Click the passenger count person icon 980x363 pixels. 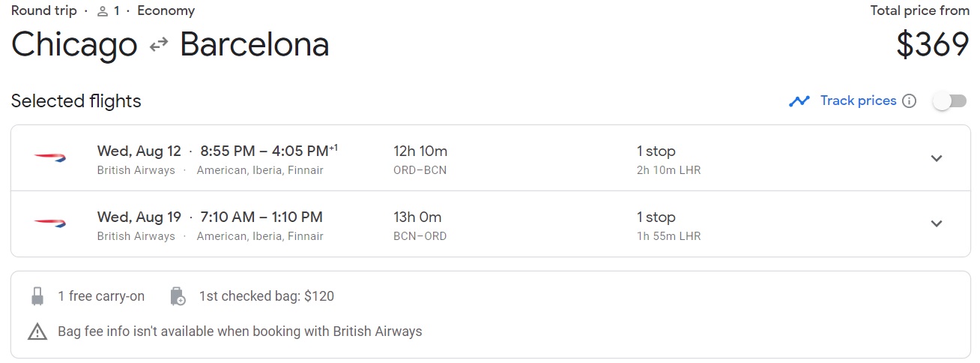[x=103, y=11]
